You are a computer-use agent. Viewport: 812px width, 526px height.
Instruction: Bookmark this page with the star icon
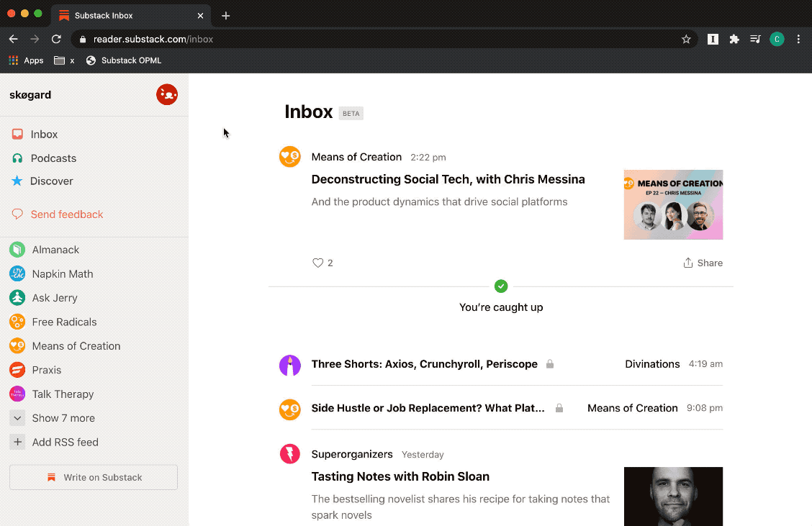coord(686,39)
